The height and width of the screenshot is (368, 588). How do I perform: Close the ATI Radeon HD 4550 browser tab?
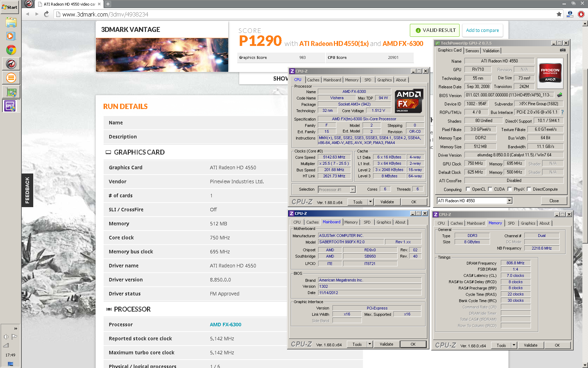click(99, 4)
